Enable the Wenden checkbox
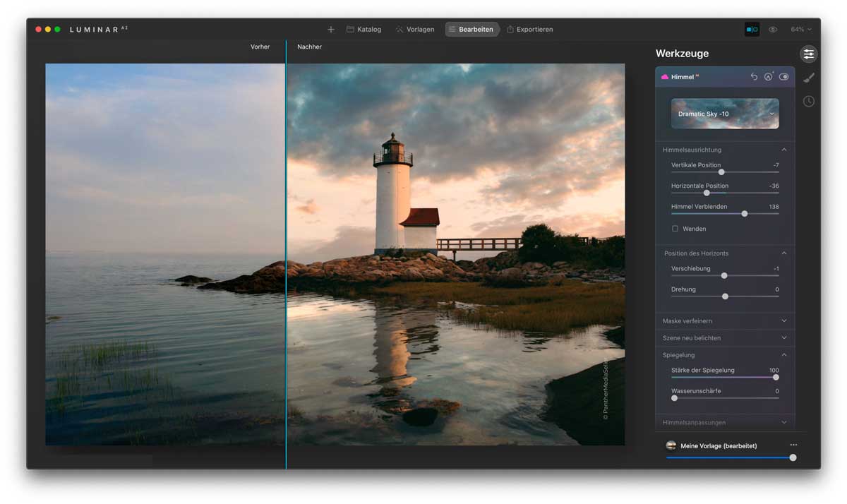Viewport: 847px width, 504px height. (x=675, y=229)
